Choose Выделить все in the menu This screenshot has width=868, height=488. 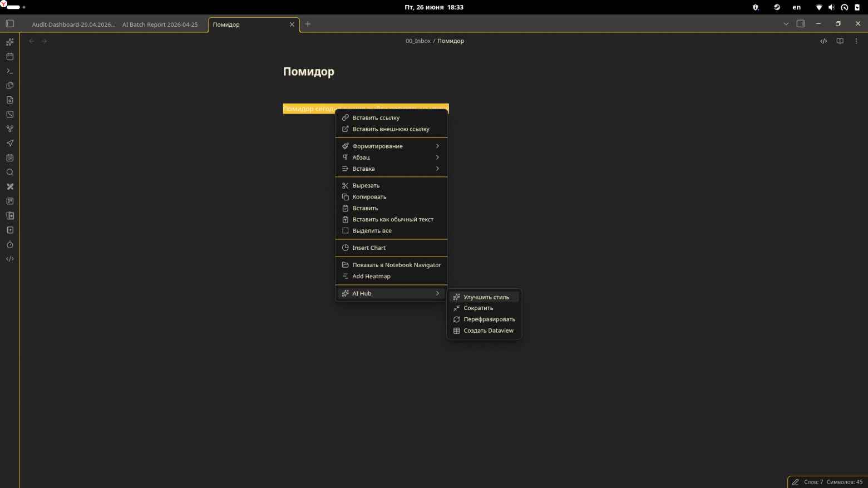tap(391, 231)
